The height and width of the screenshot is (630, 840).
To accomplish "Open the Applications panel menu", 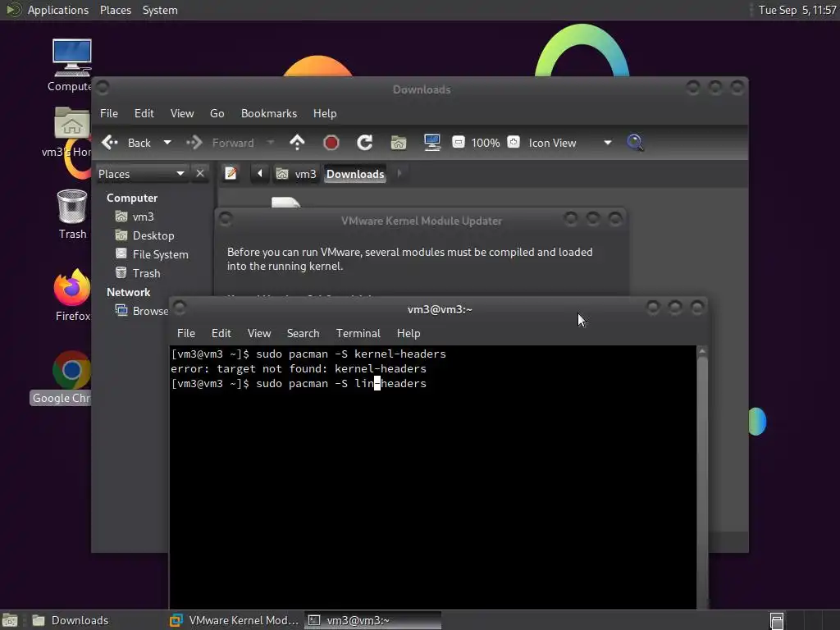I will point(48,10).
